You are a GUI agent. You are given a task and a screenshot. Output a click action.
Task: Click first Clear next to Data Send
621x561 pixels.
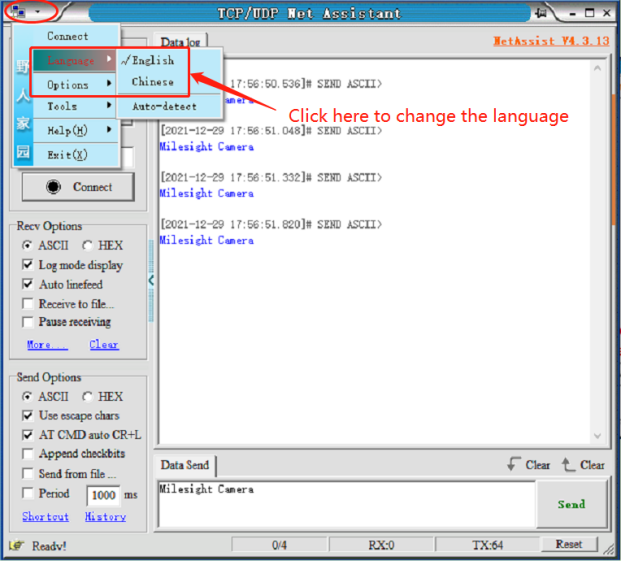point(538,465)
